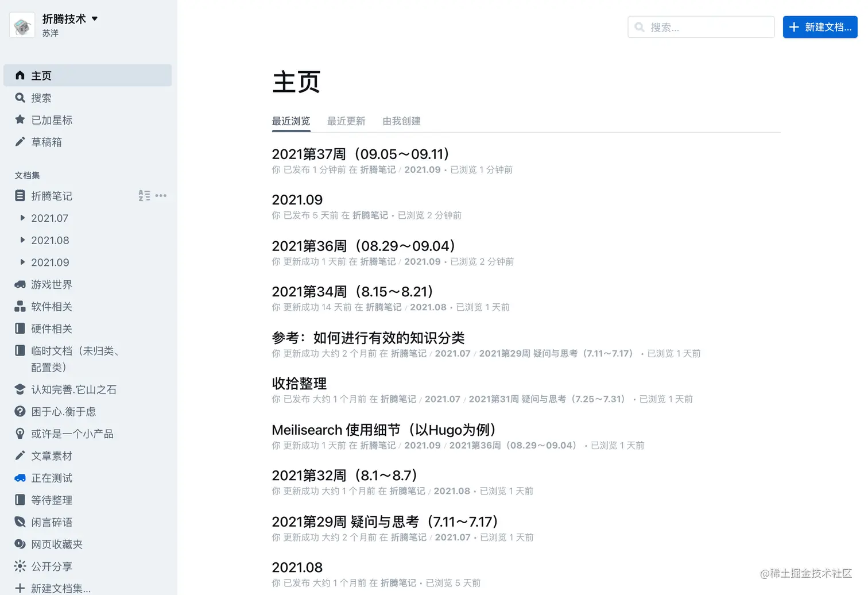Open 2021第29周 疑问与思考 document title
This screenshot has height=595, width=868.
click(385, 521)
